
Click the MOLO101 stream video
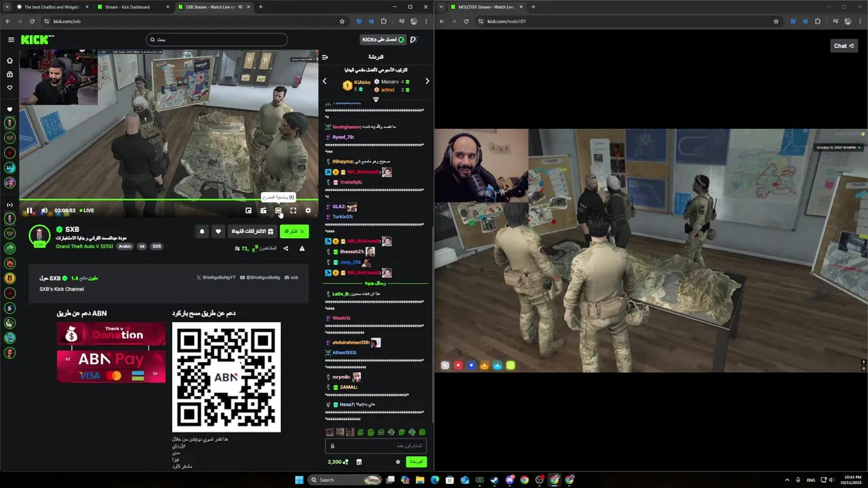651,251
